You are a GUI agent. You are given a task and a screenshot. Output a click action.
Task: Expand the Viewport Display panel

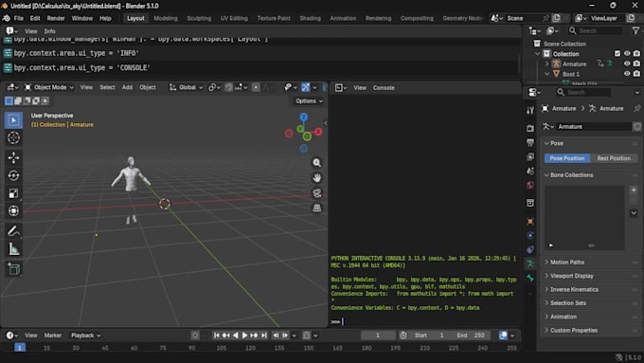tap(571, 276)
